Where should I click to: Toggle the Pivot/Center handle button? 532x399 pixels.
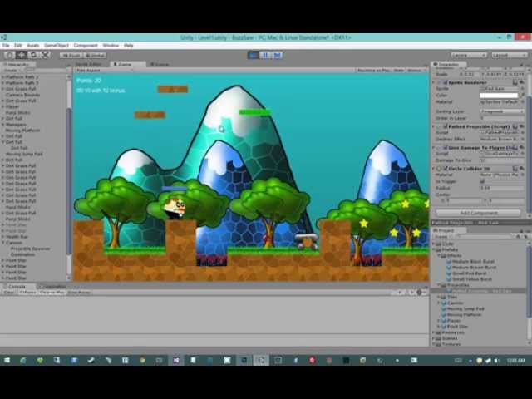[71, 56]
